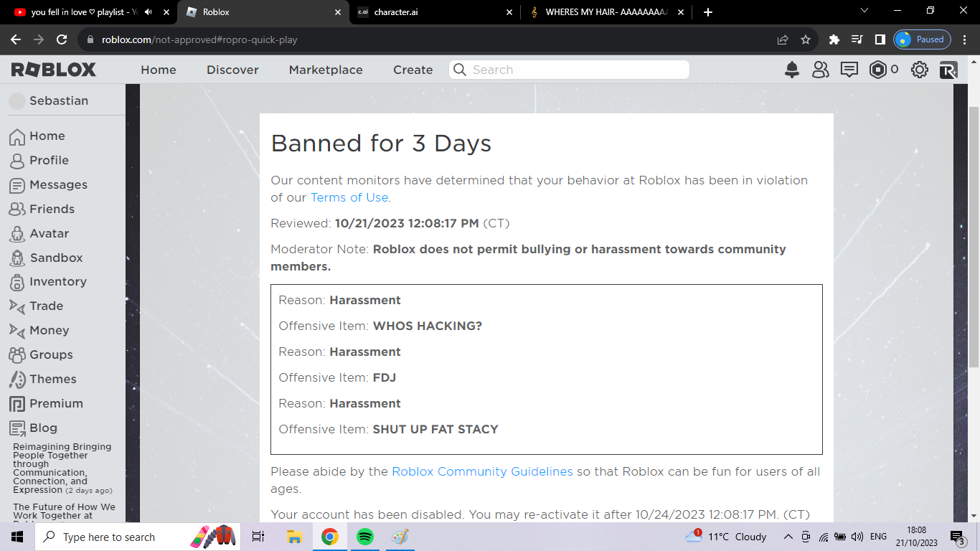Click the browser back arrow
980x551 pixels.
16,39
